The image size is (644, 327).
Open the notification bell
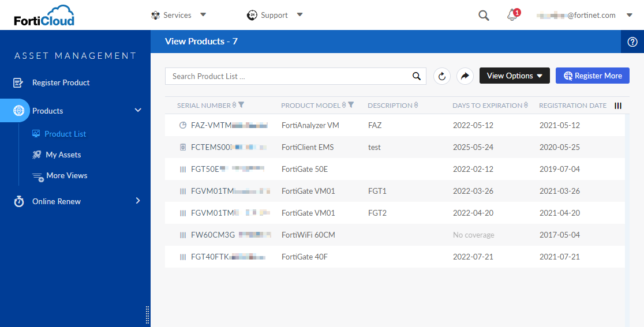point(512,16)
